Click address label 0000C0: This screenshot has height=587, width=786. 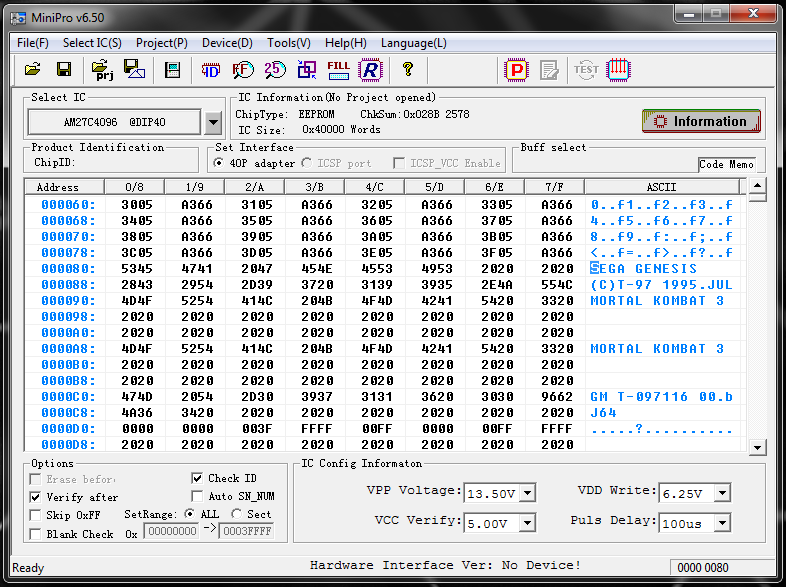click(68, 397)
